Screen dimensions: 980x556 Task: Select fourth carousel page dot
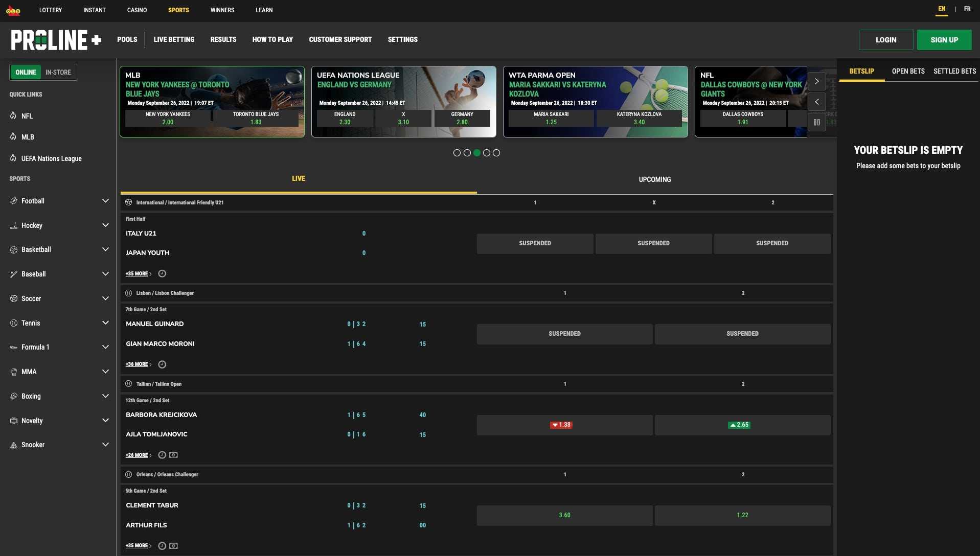tap(487, 153)
